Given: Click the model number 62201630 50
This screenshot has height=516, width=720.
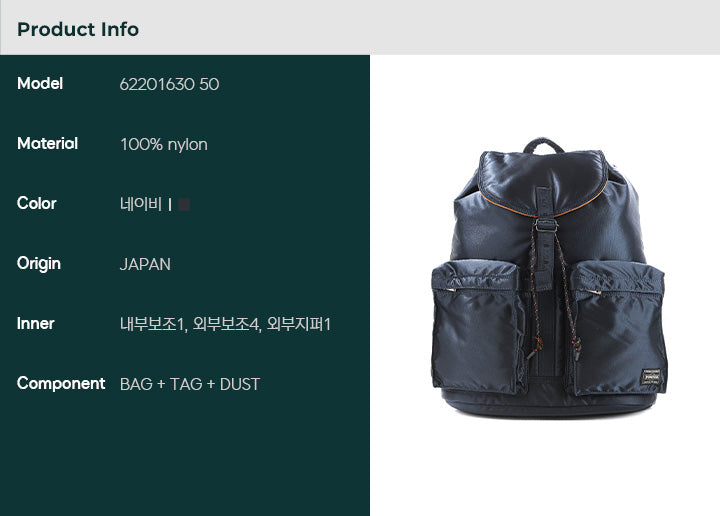Looking at the screenshot, I should tap(169, 84).
